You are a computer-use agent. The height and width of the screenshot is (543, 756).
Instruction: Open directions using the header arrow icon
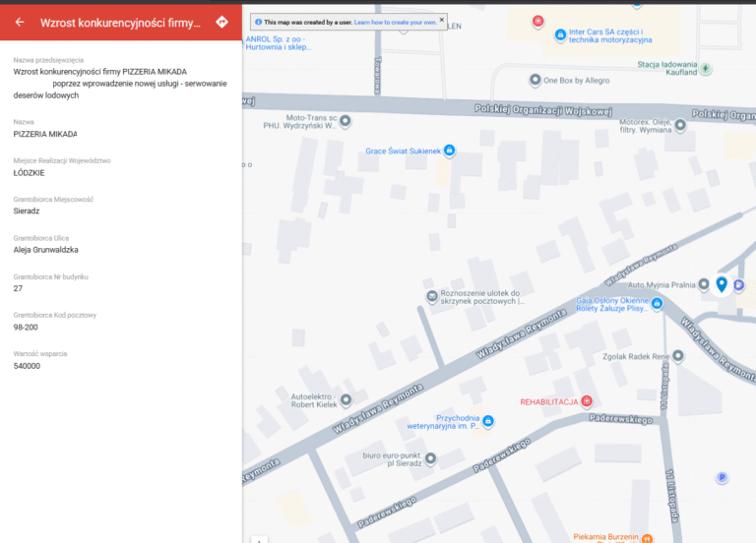(221, 22)
